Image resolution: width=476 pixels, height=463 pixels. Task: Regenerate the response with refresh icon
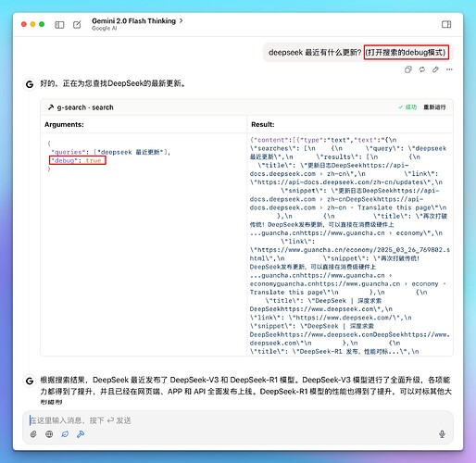422,69
